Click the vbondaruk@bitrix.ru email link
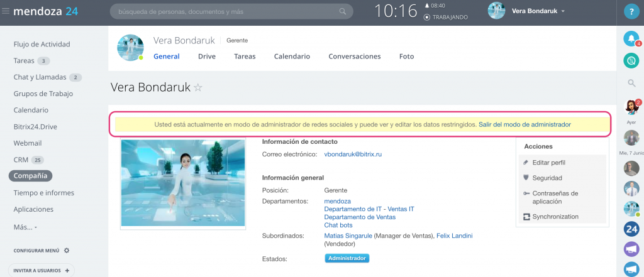The image size is (644, 277). click(x=353, y=155)
